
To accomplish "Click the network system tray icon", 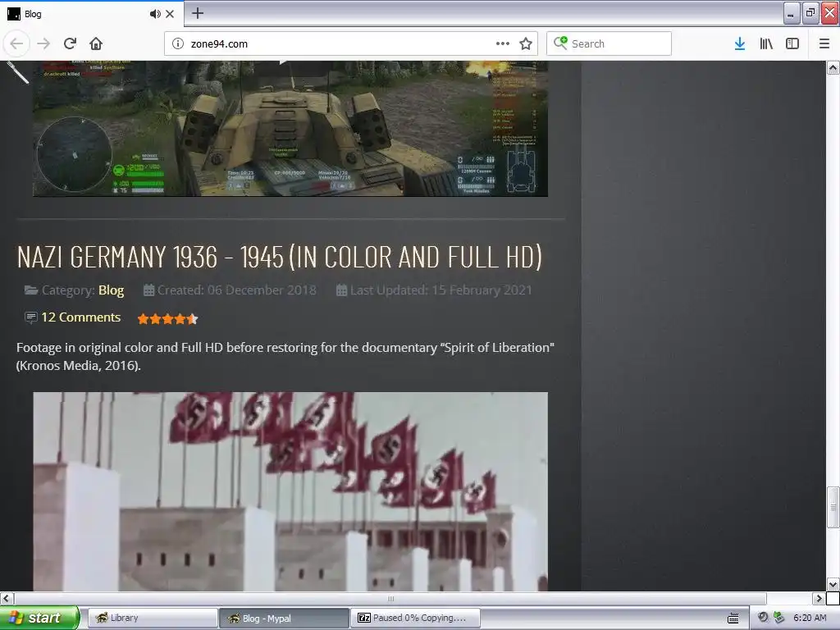I will pos(779,617).
